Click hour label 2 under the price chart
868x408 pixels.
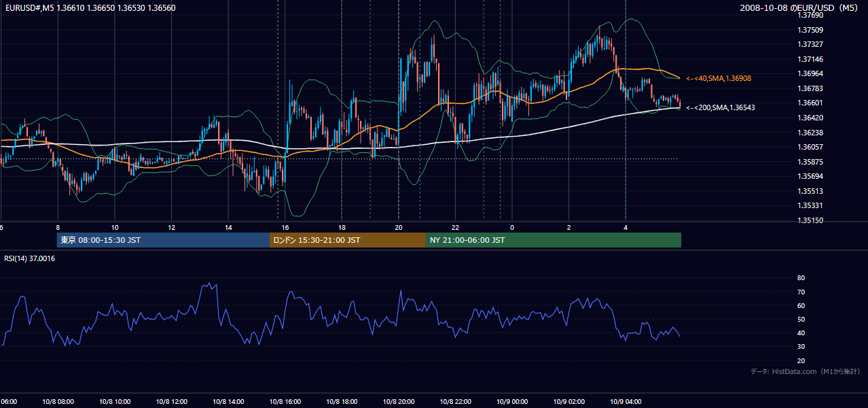(x=568, y=227)
